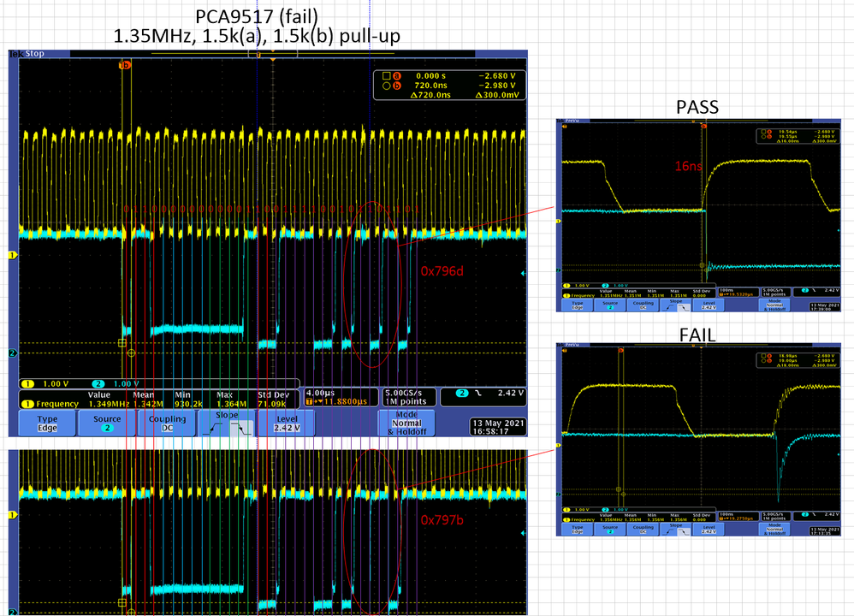Choose falling edge slope icon in main scope
Image resolution: width=854 pixels, height=616 pixels.
coord(242,428)
